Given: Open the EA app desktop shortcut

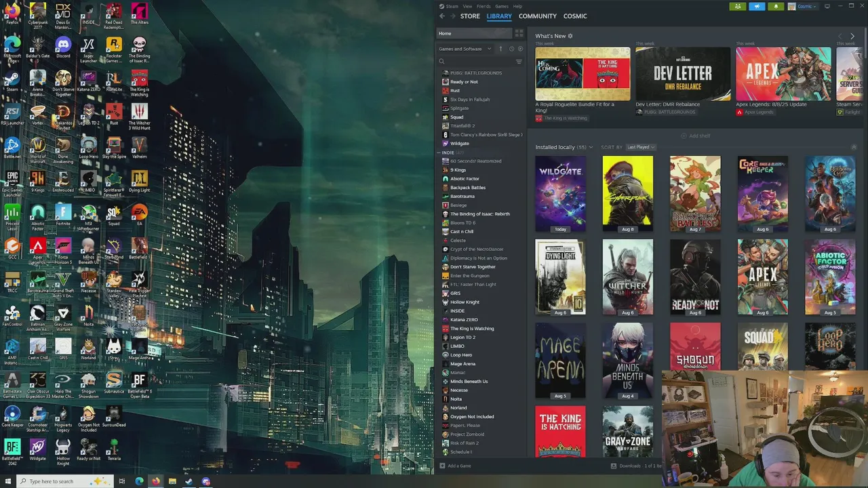Looking at the screenshot, I should click(x=139, y=216).
